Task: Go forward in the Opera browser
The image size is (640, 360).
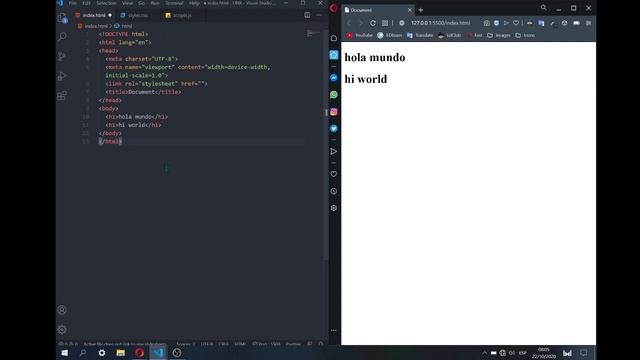Action: click(x=360, y=23)
